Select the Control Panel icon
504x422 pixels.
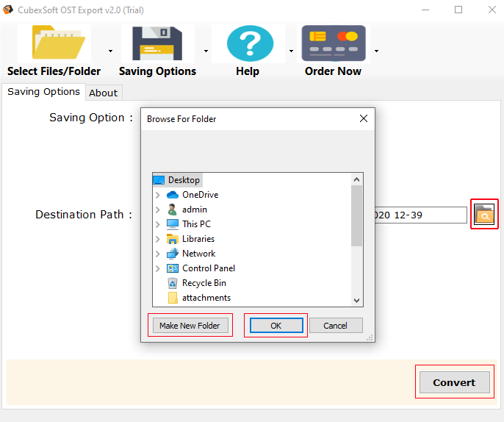point(173,268)
